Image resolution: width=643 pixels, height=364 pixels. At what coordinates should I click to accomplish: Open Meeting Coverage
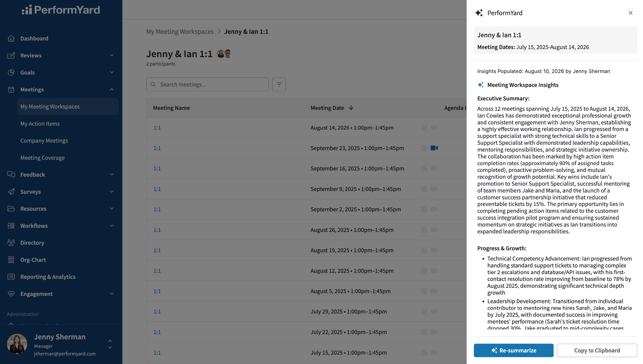42,158
